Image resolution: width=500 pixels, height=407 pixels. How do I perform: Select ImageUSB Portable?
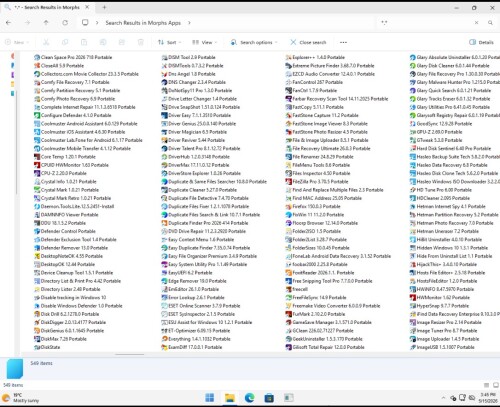pos(442,347)
